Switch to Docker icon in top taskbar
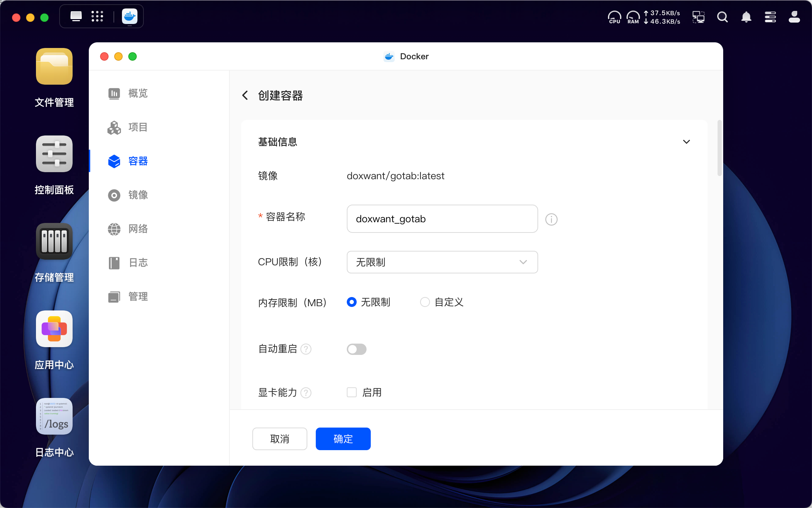The width and height of the screenshot is (812, 508). click(130, 16)
